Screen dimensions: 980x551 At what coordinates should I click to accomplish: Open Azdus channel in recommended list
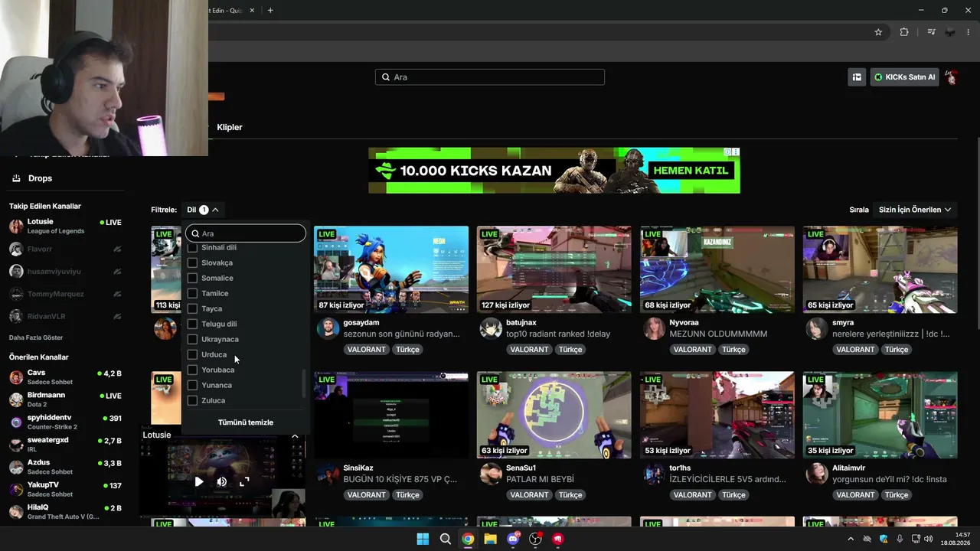point(65,467)
